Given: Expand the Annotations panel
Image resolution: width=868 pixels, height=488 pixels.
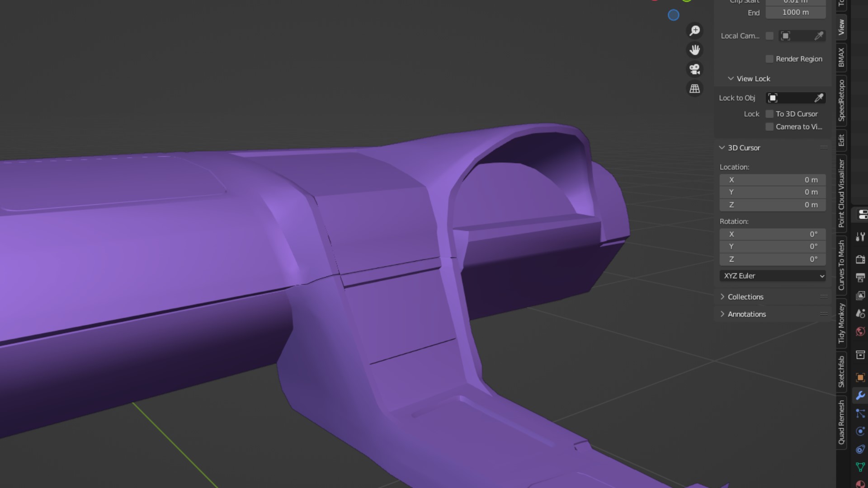Looking at the screenshot, I should coord(746,314).
